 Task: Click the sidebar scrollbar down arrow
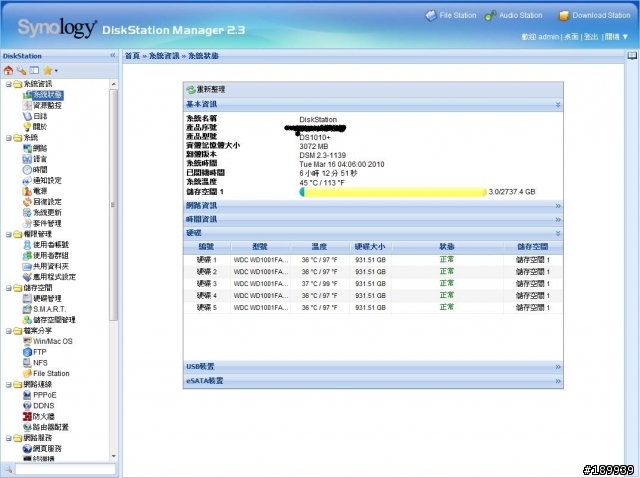point(113,456)
